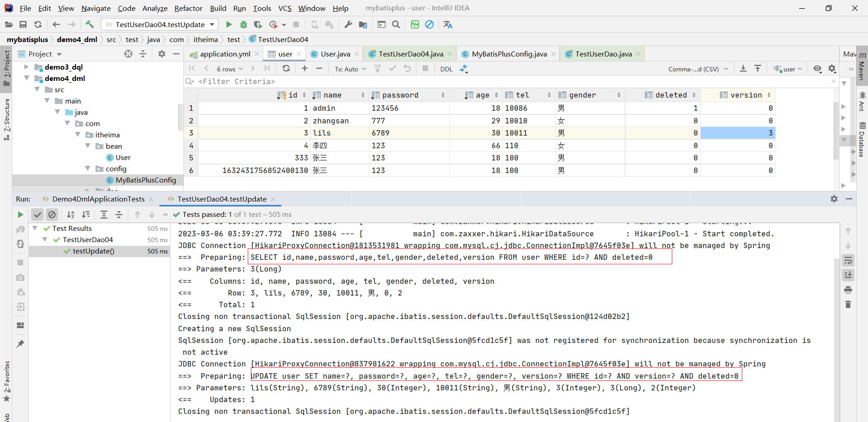Expand all test results in the Run panel

(104, 215)
